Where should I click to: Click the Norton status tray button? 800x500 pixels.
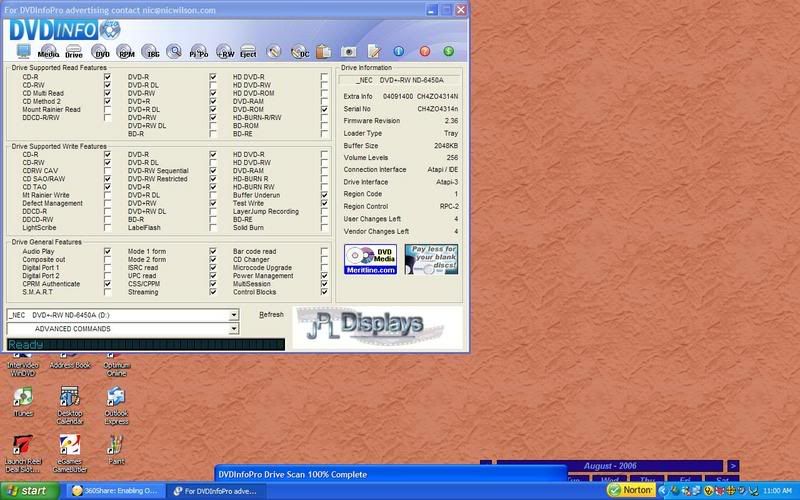pos(631,490)
